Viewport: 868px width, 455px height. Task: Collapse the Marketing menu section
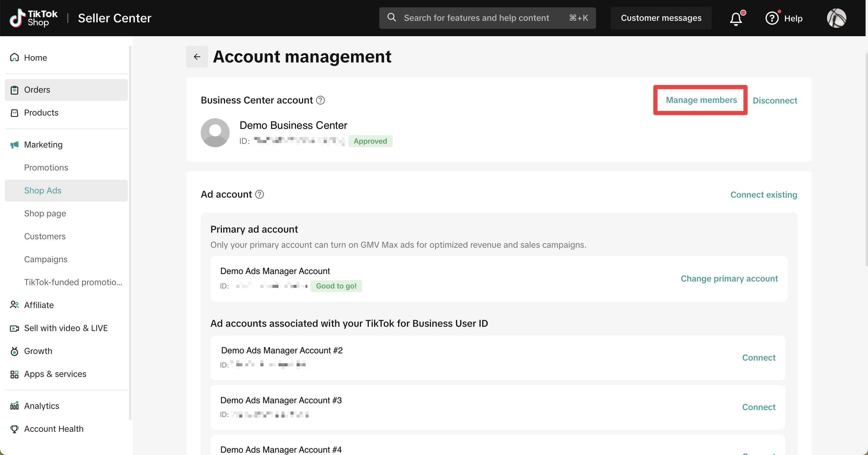(x=43, y=145)
